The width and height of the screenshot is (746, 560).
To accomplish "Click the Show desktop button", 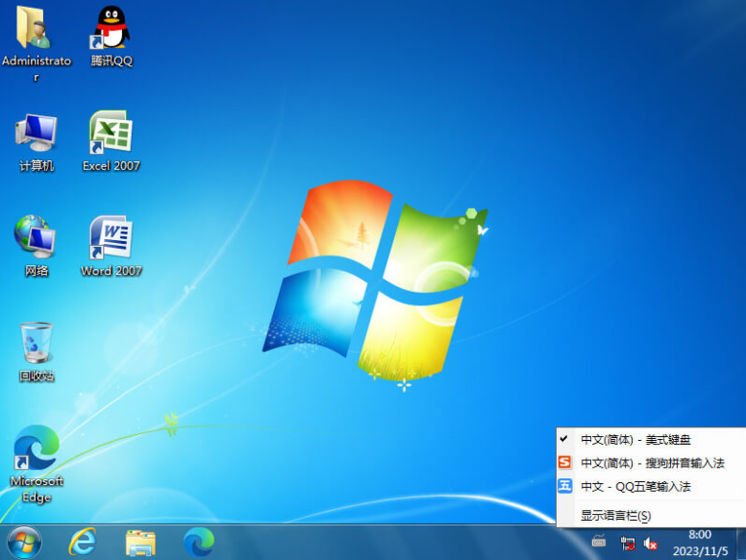I will pos(741,543).
